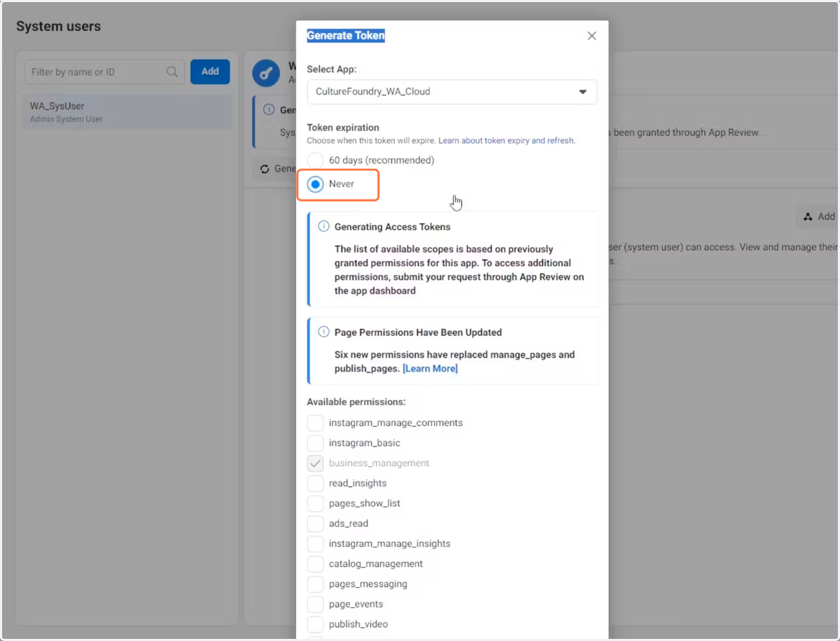Viewport: 840px width, 641px height.
Task: Toggle the business_management permission checkbox
Action: (316, 463)
